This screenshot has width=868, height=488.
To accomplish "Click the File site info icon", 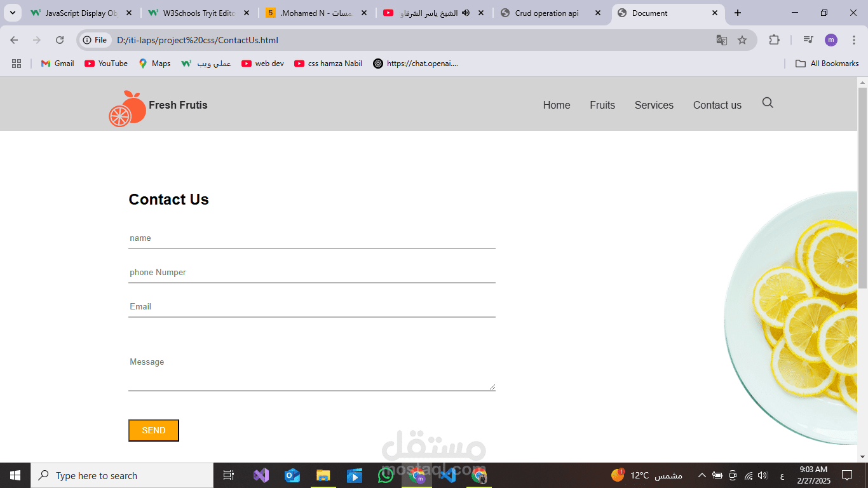I will click(95, 40).
